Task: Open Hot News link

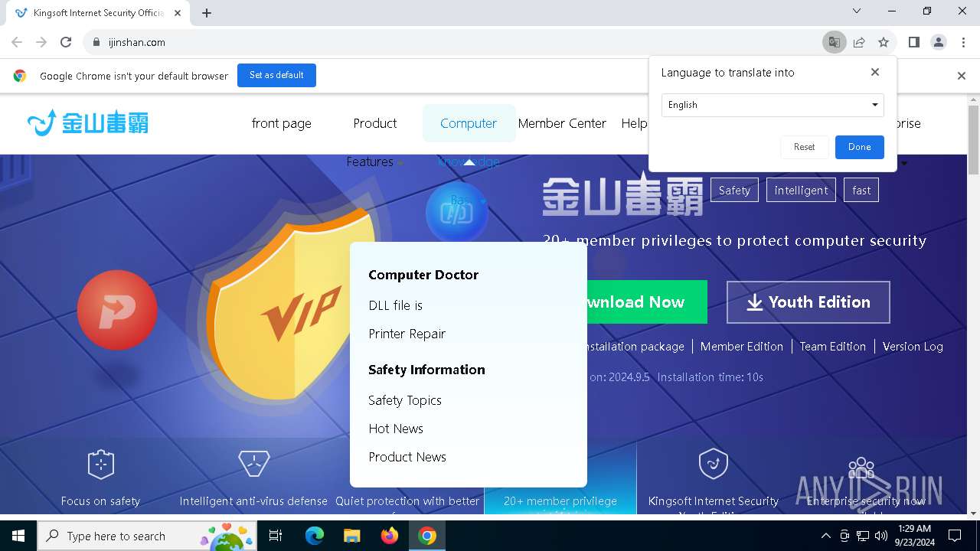Action: tap(395, 429)
